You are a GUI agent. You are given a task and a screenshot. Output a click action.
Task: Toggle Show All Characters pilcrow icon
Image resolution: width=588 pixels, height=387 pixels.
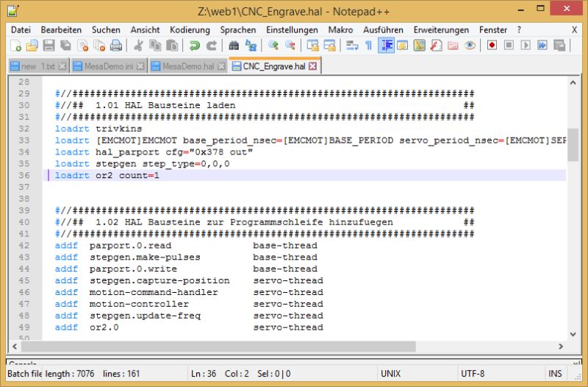coord(369,46)
